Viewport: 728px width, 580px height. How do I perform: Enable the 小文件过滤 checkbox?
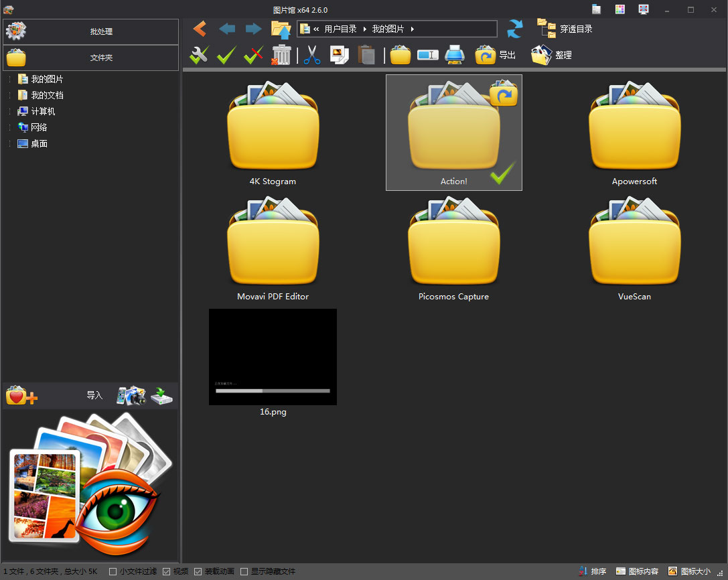(113, 571)
